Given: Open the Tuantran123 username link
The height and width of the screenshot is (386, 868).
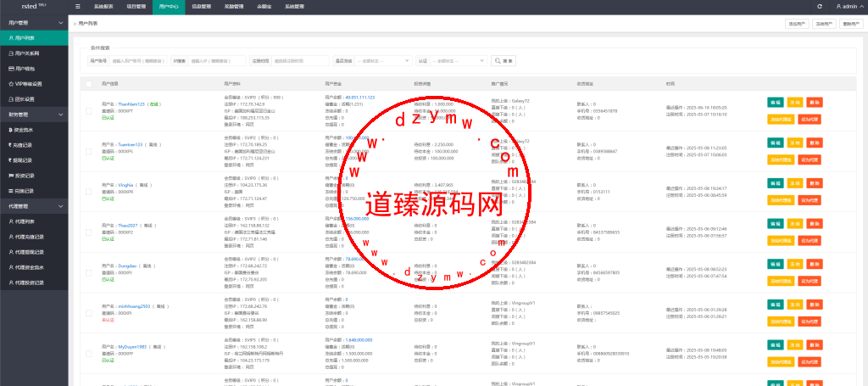Looking at the screenshot, I should [x=131, y=144].
